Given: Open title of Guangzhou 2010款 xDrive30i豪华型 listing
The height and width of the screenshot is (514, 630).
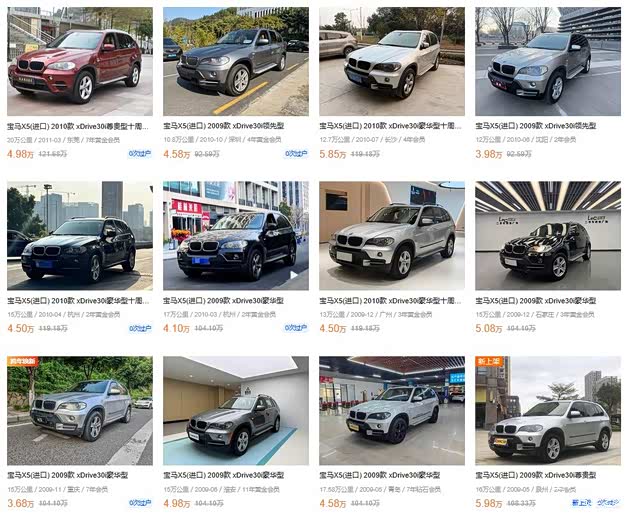Looking at the screenshot, I should [x=391, y=301].
